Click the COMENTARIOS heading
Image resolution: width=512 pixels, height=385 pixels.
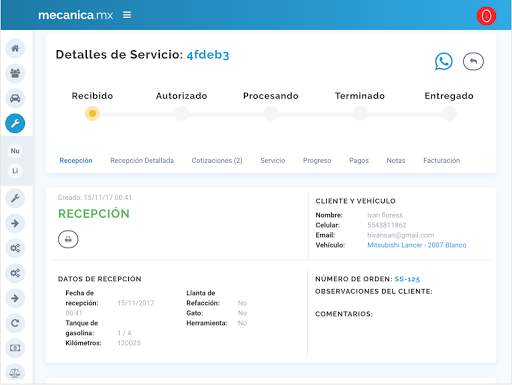point(344,314)
